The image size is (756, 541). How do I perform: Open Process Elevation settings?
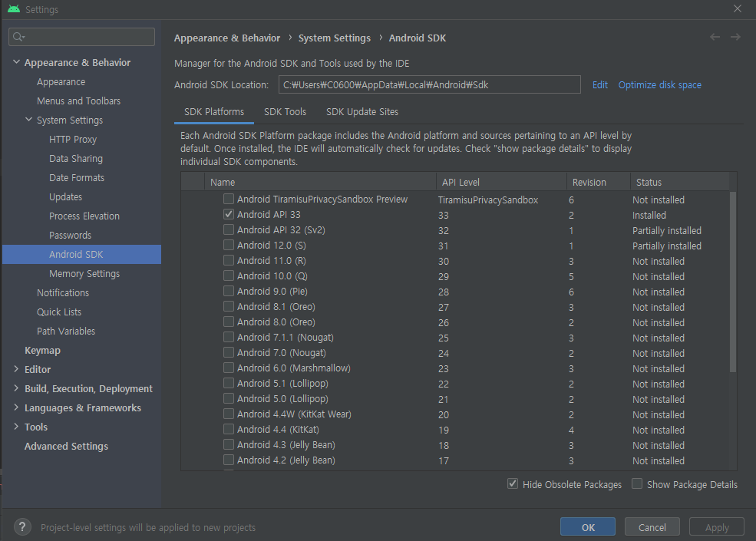pyautogui.click(x=84, y=216)
